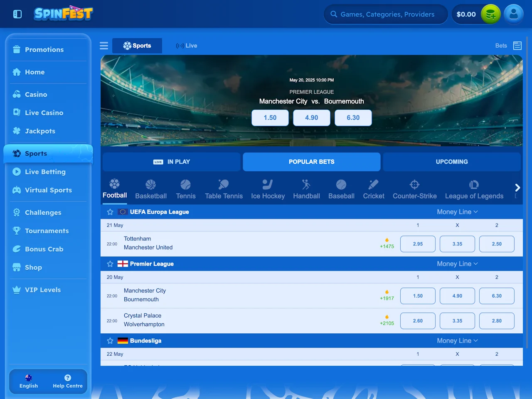The image size is (532, 399).
Task: Expand Money Line dropdown for Bundesliga
Action: (x=457, y=341)
